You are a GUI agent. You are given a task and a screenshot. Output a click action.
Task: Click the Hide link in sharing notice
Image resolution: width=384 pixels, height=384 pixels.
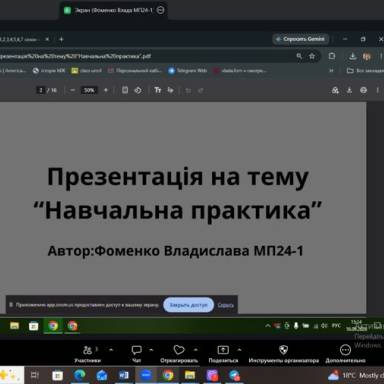click(226, 305)
